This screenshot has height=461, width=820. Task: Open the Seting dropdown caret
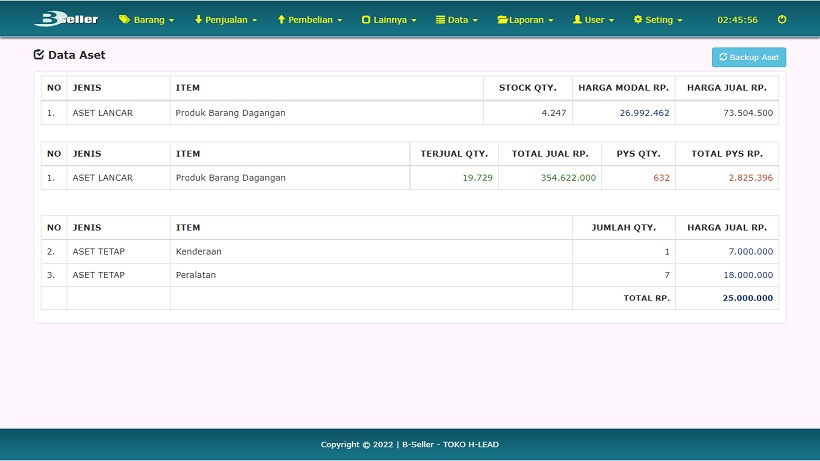[x=680, y=21]
